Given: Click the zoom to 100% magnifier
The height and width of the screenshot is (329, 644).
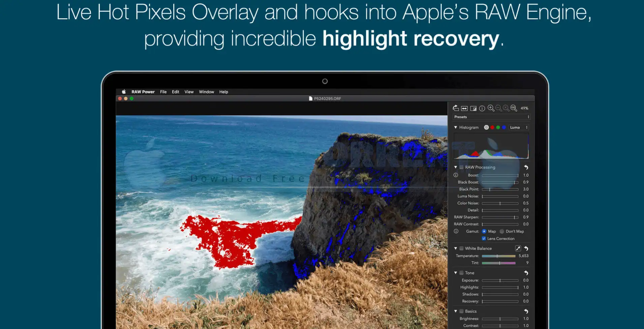Looking at the screenshot, I should tap(514, 108).
